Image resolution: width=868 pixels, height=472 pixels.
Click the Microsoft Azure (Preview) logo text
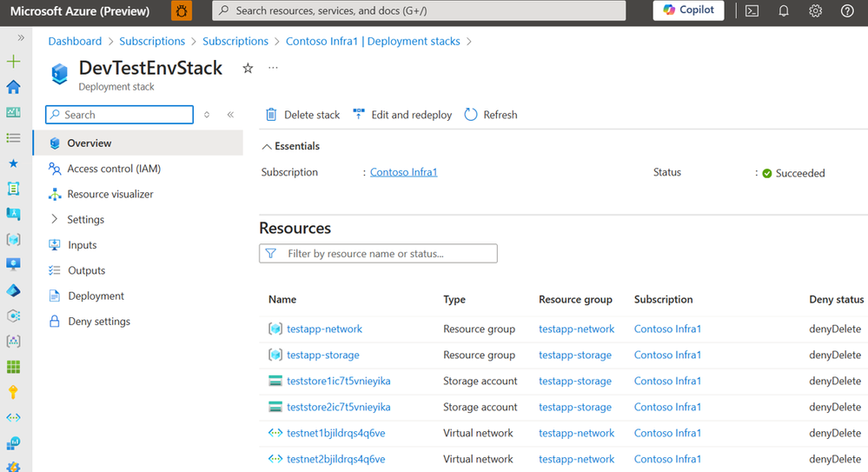80,10
